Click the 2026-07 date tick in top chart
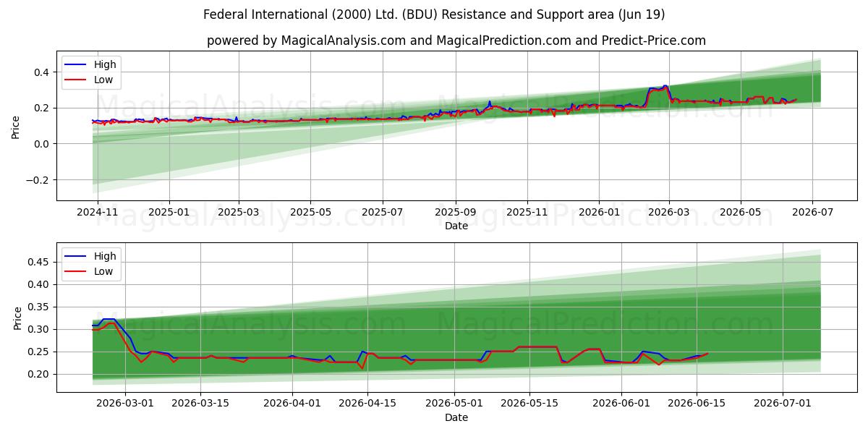 pos(812,213)
